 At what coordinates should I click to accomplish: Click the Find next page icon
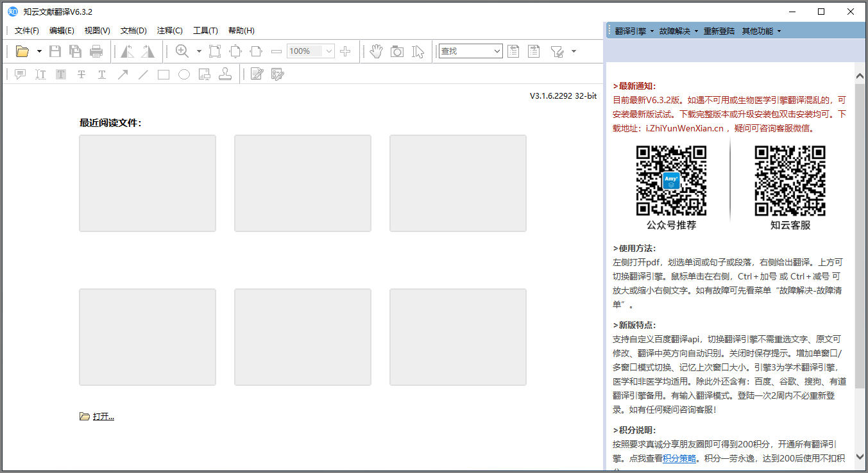tap(534, 51)
